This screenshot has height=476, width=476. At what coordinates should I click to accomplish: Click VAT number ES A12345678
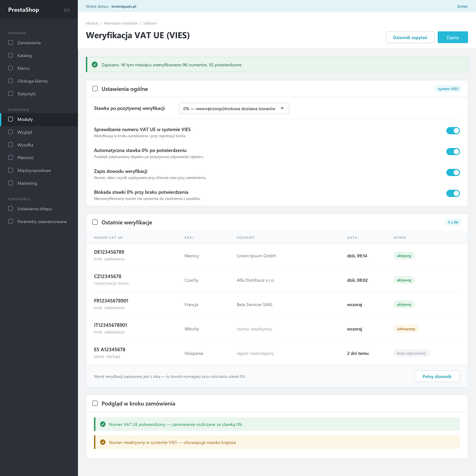pos(109,349)
